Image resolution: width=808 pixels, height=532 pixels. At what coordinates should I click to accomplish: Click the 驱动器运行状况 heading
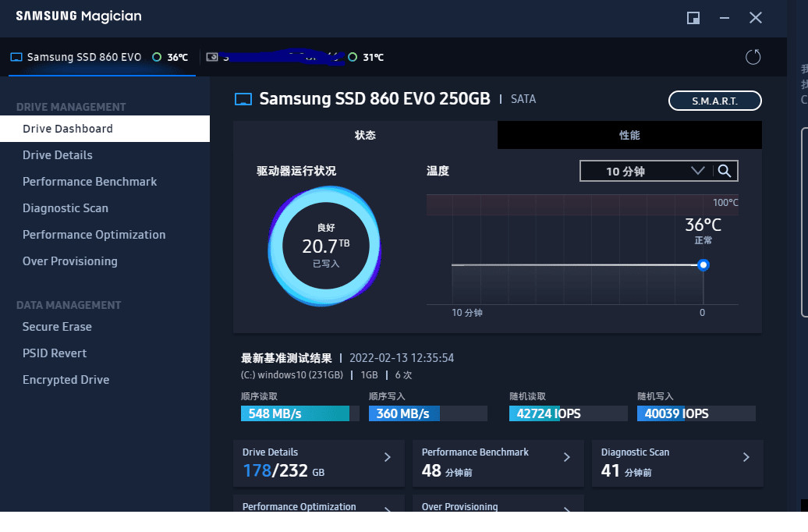(x=296, y=171)
